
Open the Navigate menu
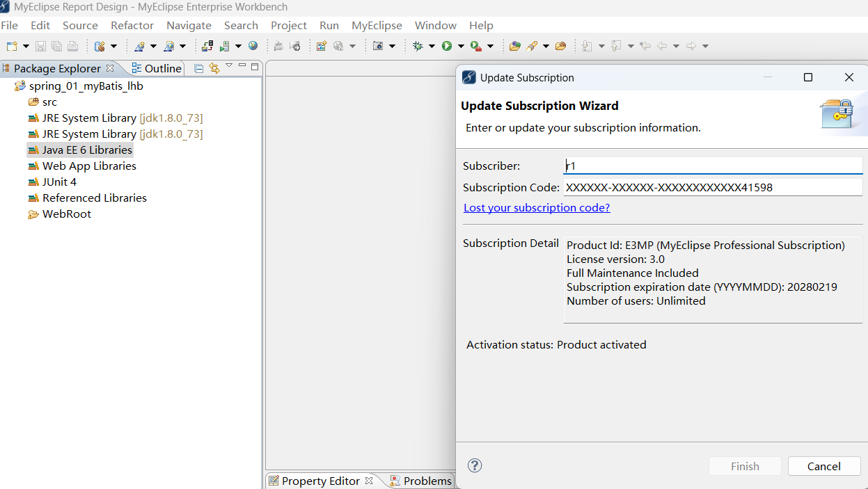coord(189,25)
